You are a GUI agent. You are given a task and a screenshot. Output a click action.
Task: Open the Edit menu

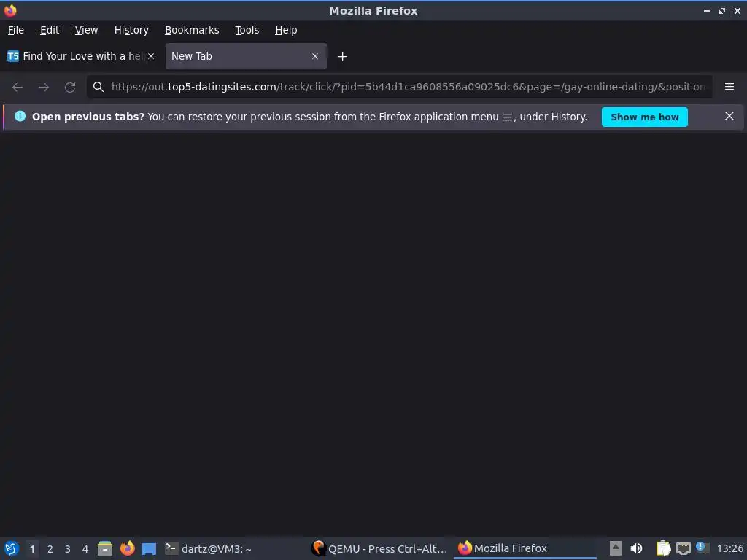50,30
